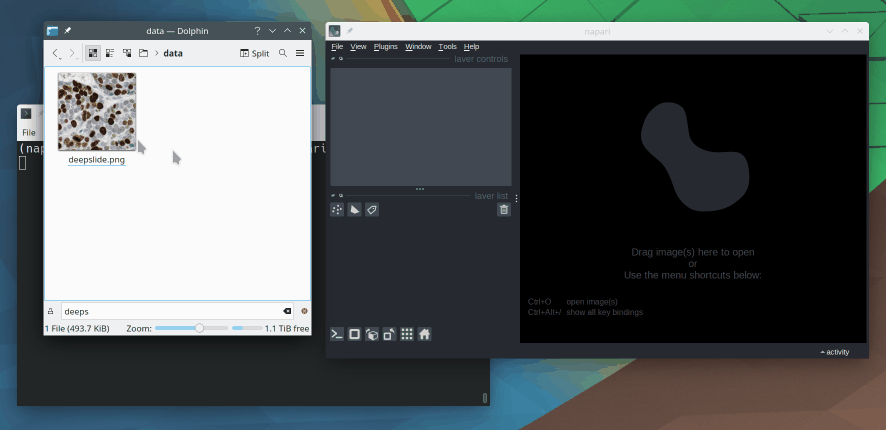The height and width of the screenshot is (430, 886).
Task: Open the napari console
Action: click(337, 334)
